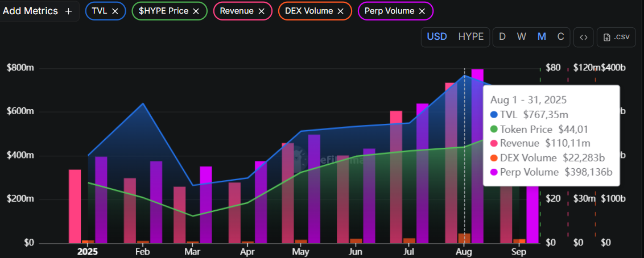Switch denomination to USD
644x258 pixels.
(x=437, y=36)
